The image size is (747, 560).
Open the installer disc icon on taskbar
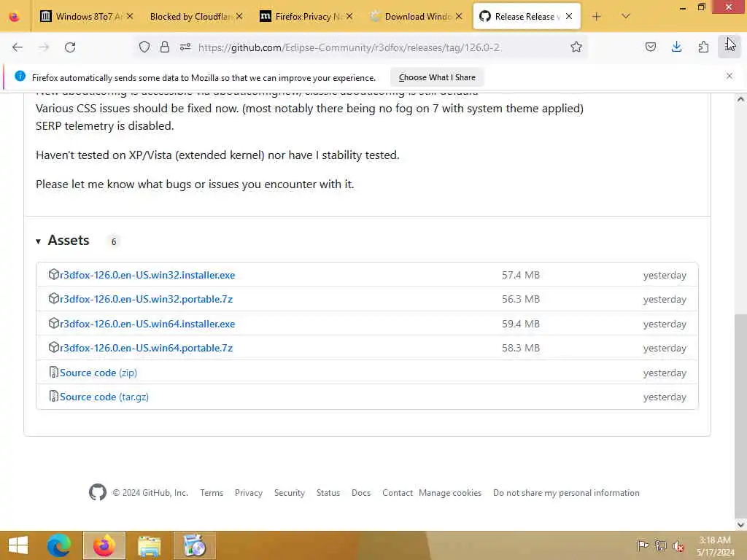[x=194, y=545]
